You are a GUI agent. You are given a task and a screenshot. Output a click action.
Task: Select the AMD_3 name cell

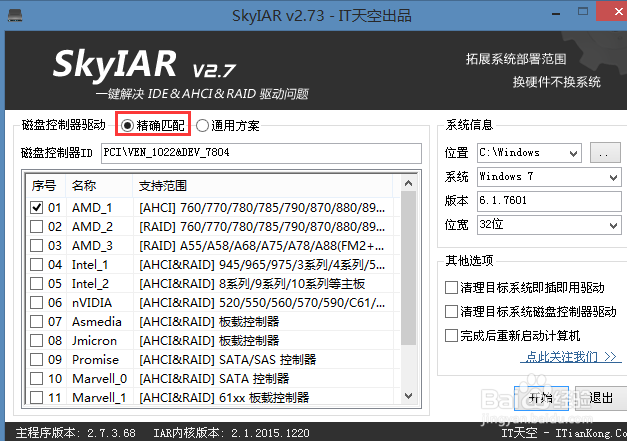(92, 245)
